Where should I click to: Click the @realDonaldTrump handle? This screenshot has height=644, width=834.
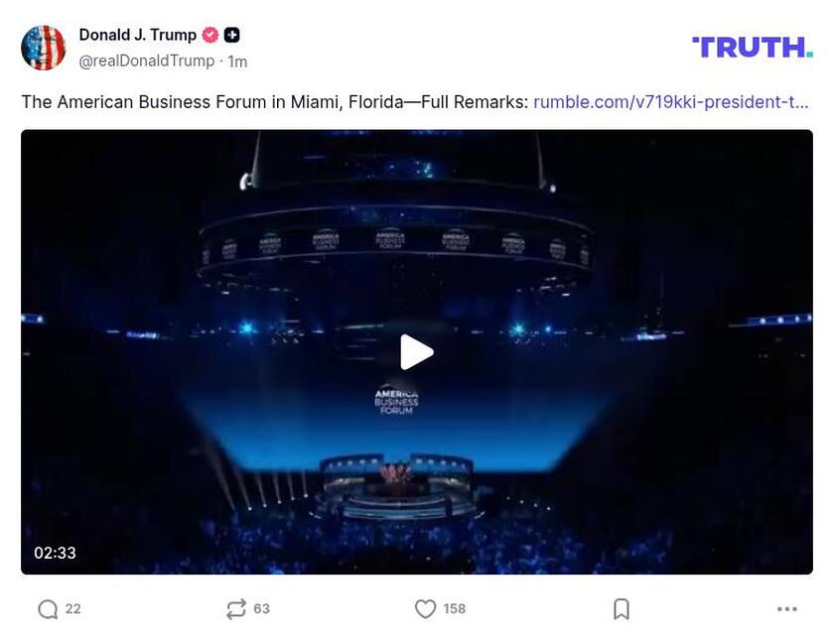click(146, 62)
